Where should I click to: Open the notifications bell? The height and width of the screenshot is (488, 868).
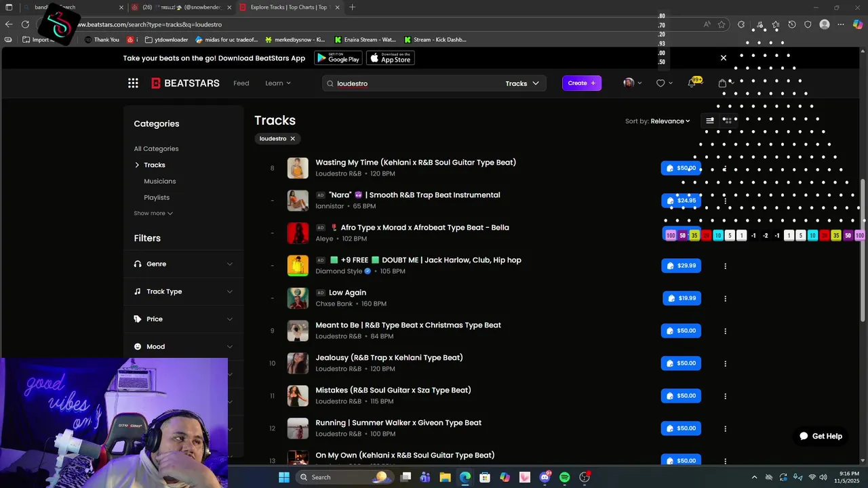[x=692, y=83]
